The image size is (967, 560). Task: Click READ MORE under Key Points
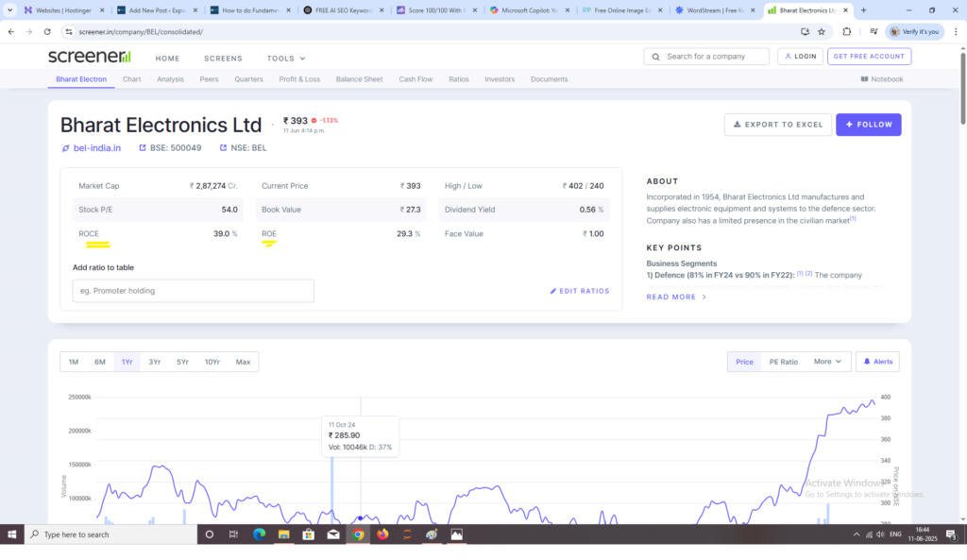[x=676, y=297]
